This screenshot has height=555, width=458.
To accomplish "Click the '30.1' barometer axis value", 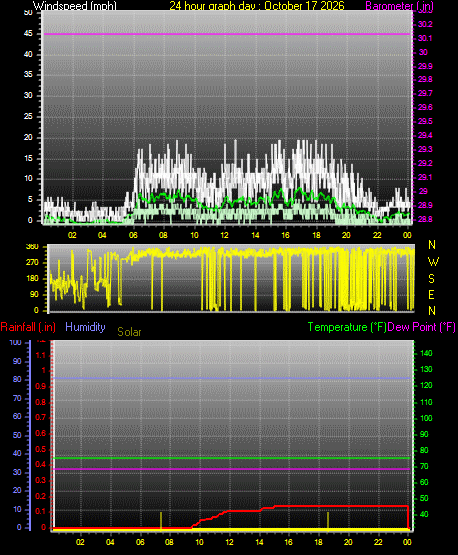I will (425, 38).
